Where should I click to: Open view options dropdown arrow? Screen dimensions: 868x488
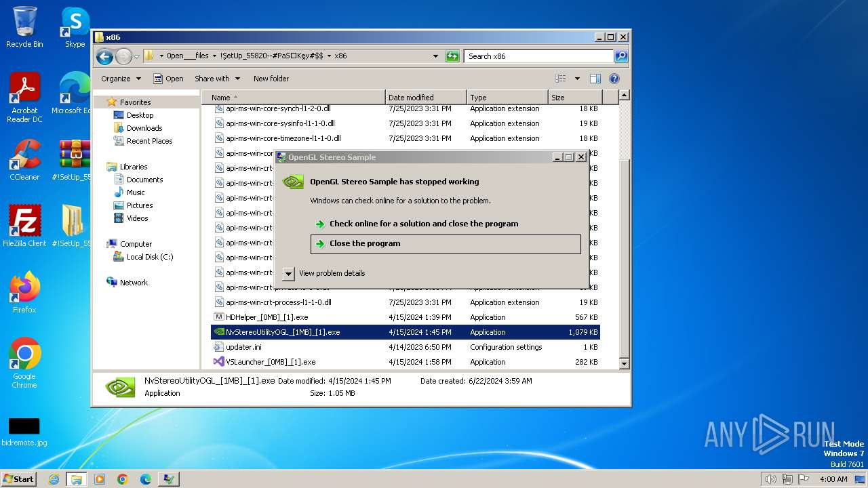point(577,79)
